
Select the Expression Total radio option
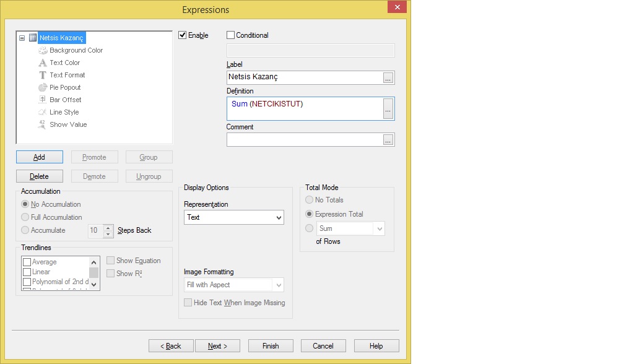click(x=310, y=214)
